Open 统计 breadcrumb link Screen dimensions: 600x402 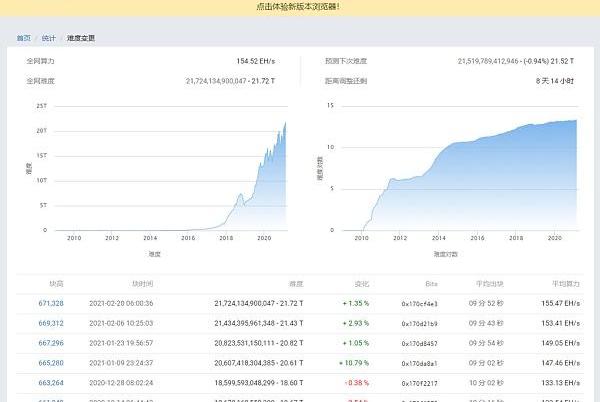point(49,38)
